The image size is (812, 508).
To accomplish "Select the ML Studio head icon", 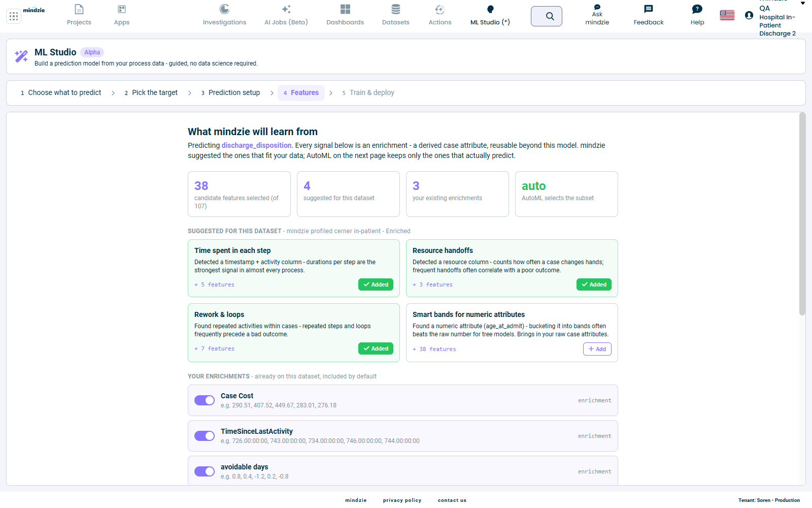I will tap(490, 9).
